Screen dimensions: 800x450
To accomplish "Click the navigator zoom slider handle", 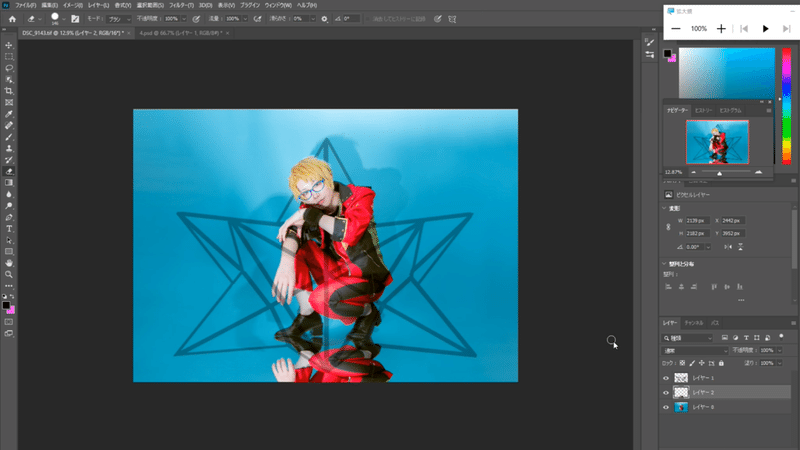I will (719, 173).
